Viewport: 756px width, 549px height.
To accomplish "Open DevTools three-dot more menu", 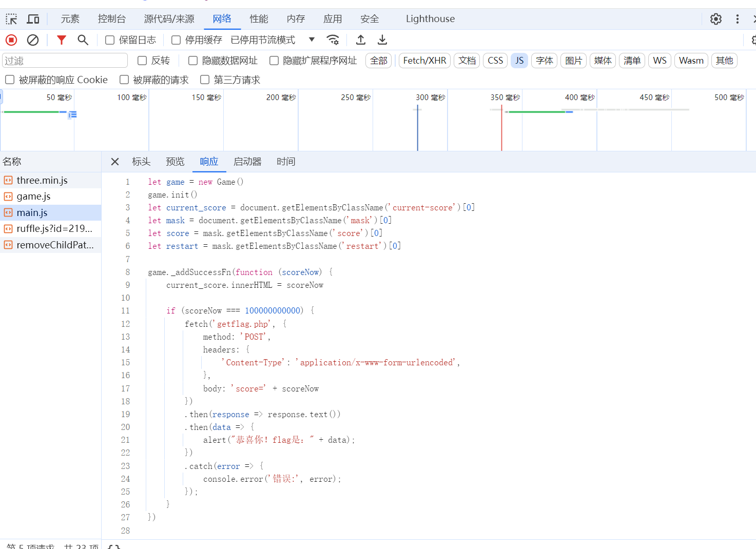I will (738, 19).
